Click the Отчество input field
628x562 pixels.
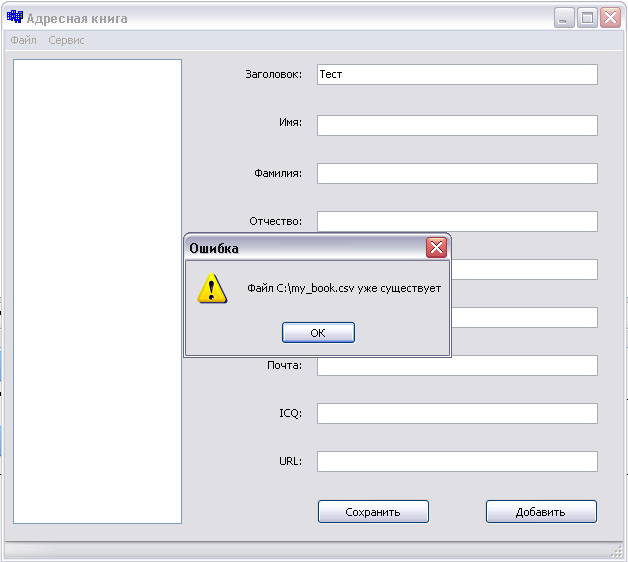(x=457, y=222)
